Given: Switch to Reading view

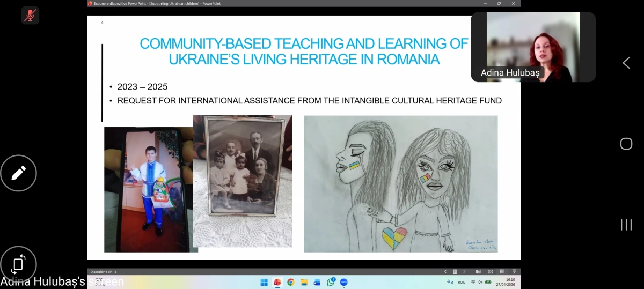Looking at the screenshot, I should tap(502, 272).
